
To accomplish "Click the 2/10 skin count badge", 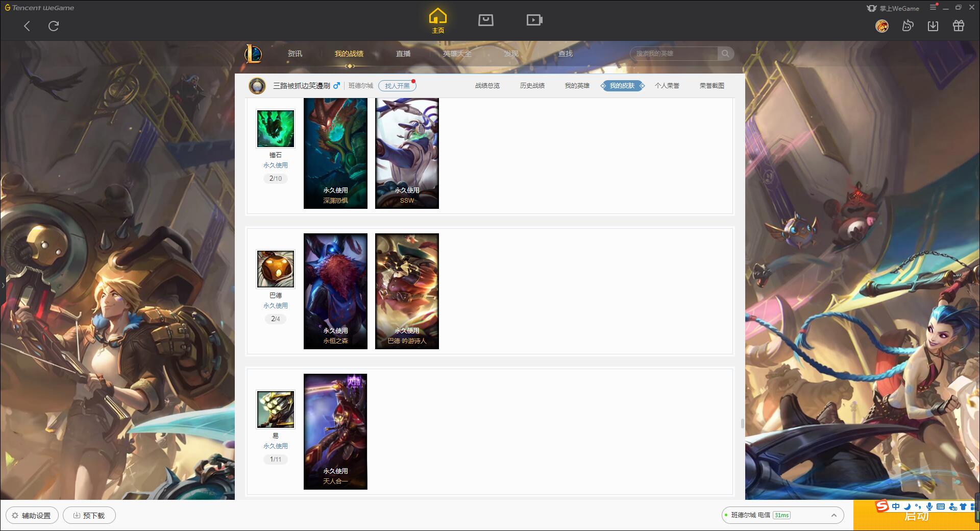I will 276,179.
